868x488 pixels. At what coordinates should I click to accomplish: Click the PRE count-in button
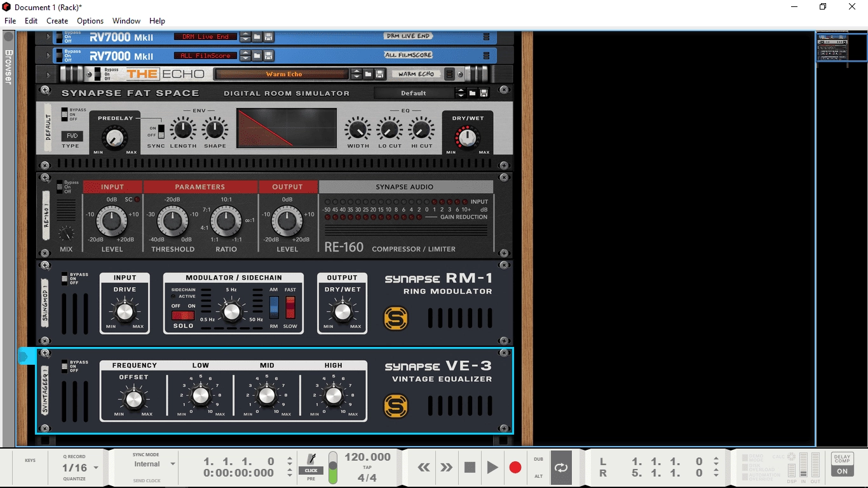311,479
